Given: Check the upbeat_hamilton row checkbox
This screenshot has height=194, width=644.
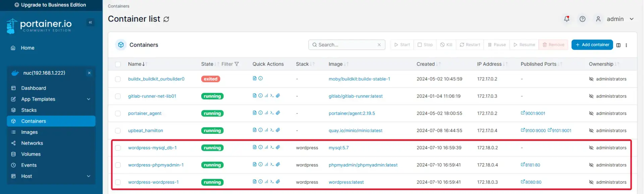Looking at the screenshot, I should pos(118,130).
